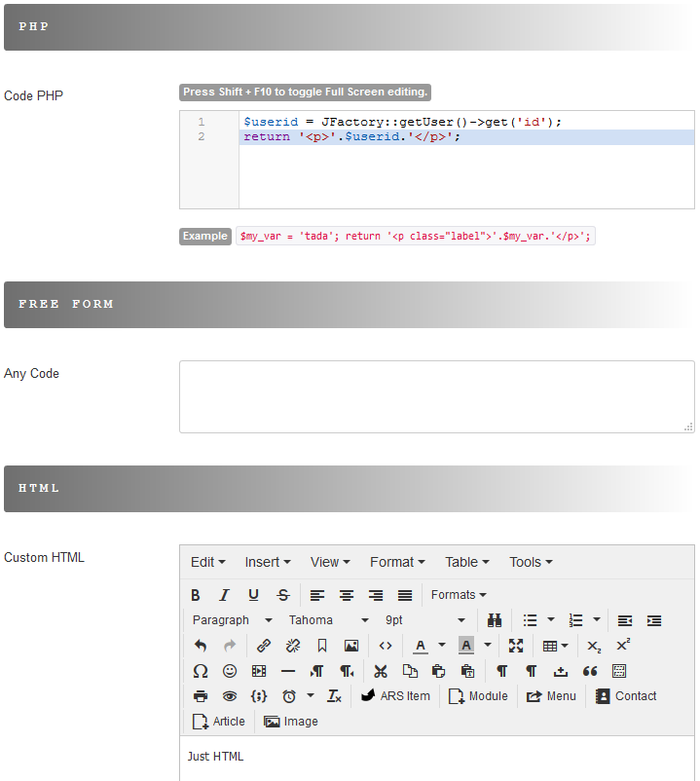Undo the last edit
Image resolution: width=700 pixels, height=781 pixels.
pyautogui.click(x=201, y=646)
